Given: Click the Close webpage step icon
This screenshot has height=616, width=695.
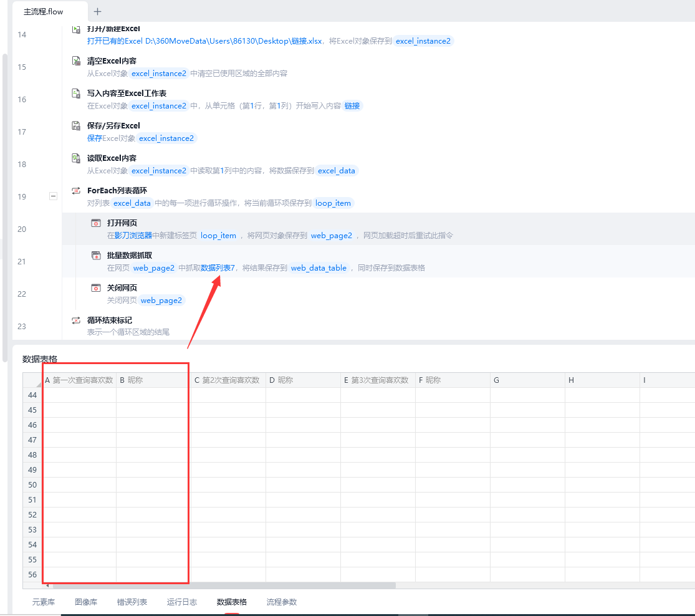Looking at the screenshot, I should [96, 288].
